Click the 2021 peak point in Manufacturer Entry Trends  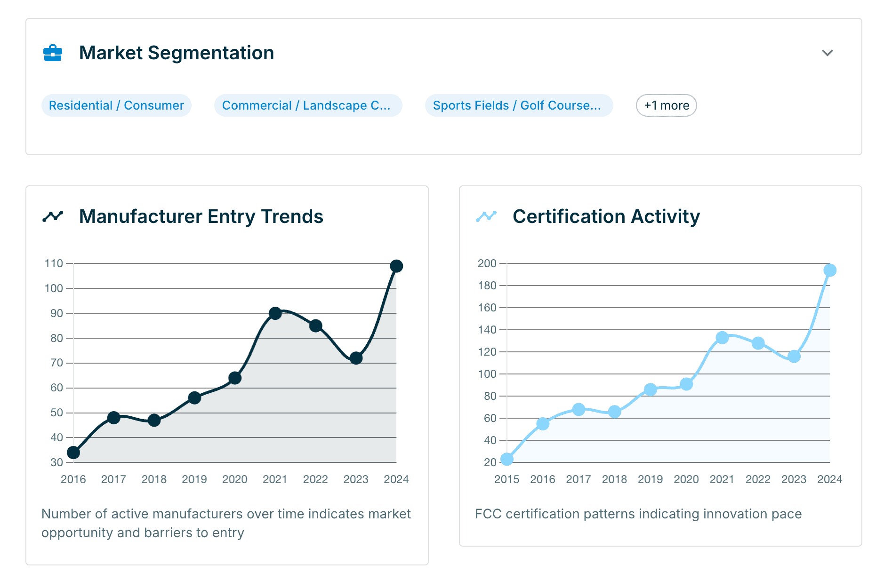tap(275, 313)
